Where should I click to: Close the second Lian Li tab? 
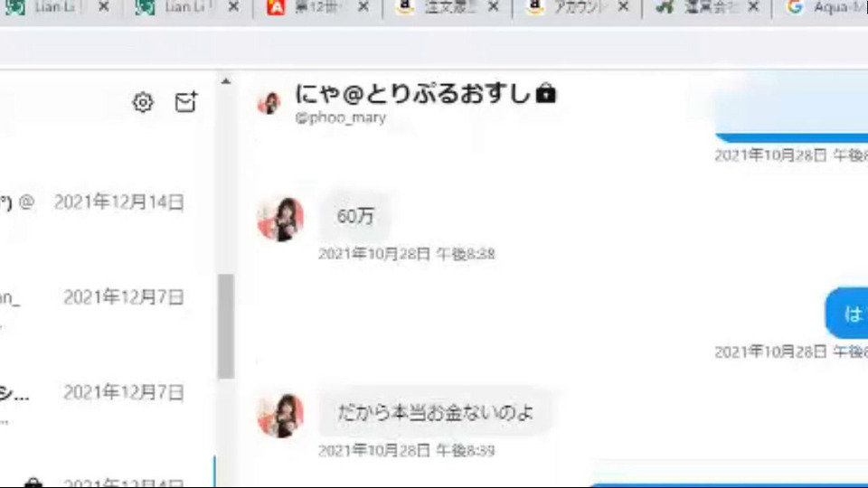click(233, 7)
